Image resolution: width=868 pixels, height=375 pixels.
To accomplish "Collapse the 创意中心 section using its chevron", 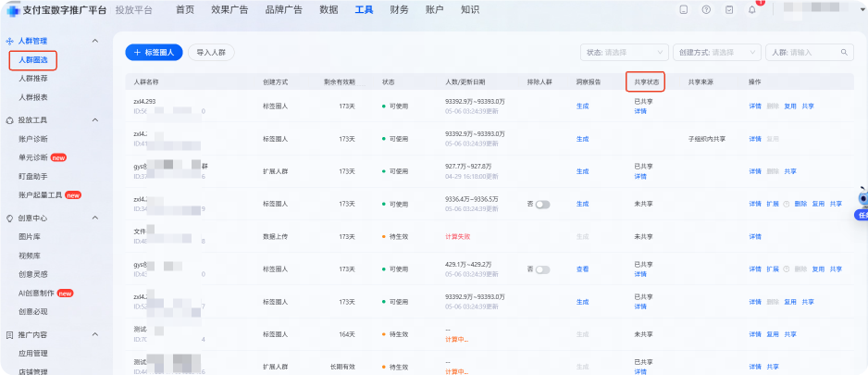I will [94, 218].
